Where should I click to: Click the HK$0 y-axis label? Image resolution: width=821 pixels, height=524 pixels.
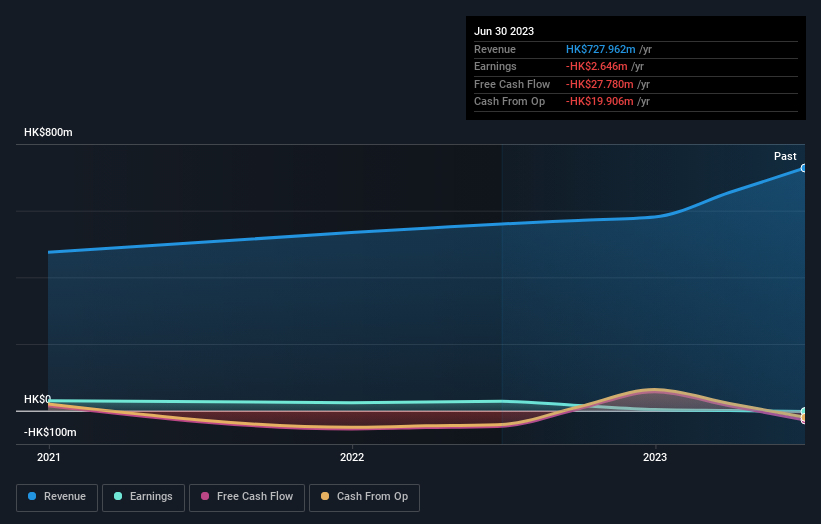(x=38, y=399)
